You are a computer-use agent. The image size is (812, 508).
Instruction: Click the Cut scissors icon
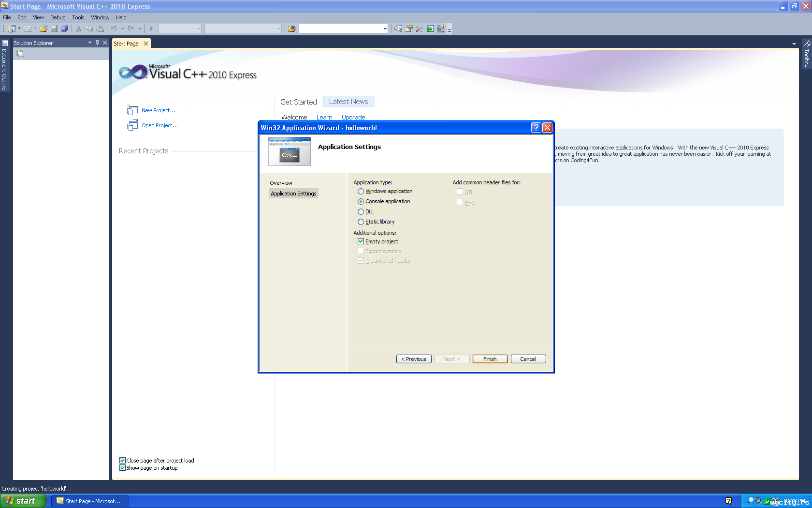pos(79,29)
